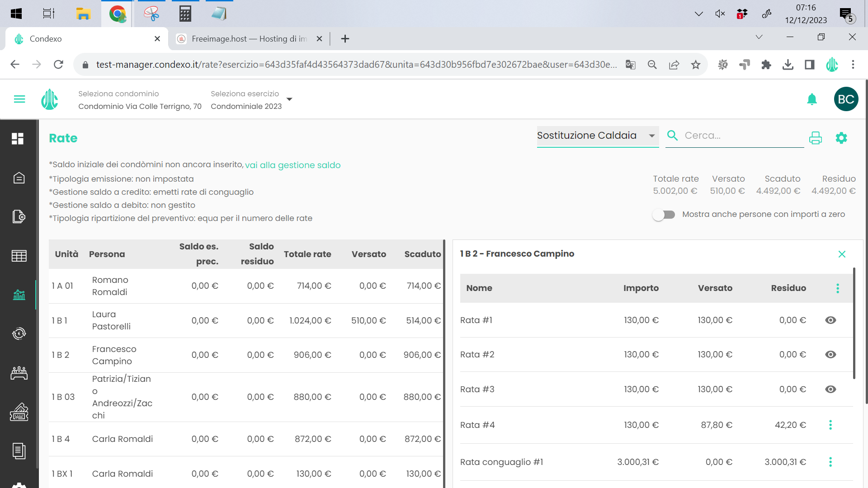The image size is (868, 488).
Task: Switch to the Freeimage.host browser tab
Action: tap(249, 39)
